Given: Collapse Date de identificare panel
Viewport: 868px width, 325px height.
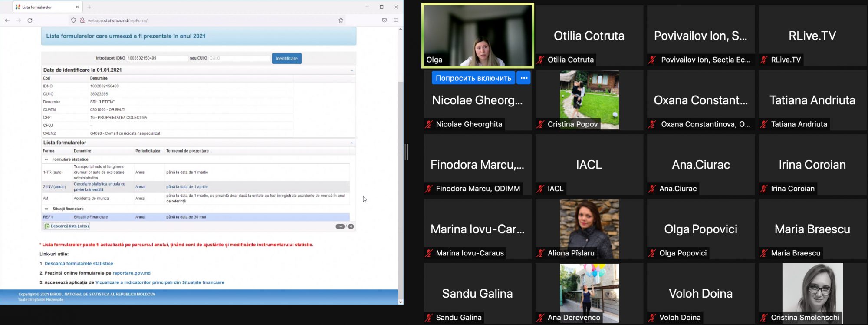Looking at the screenshot, I should tap(351, 70).
